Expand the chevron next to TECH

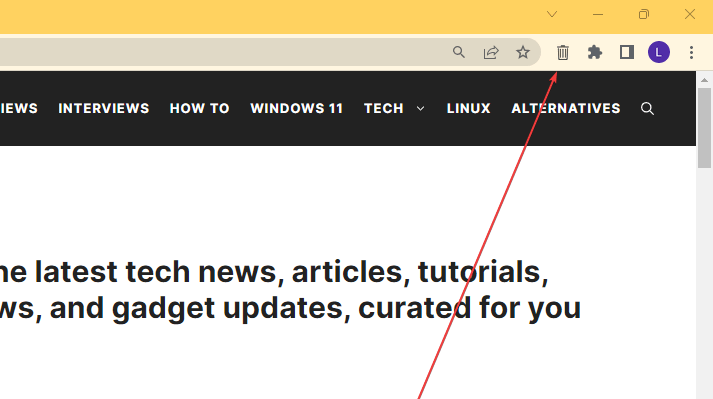click(421, 109)
